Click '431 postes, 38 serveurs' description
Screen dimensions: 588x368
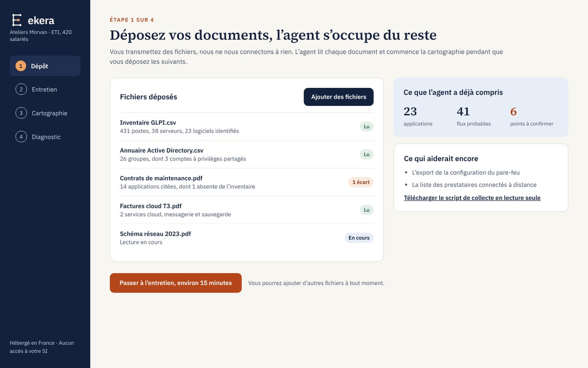point(179,131)
